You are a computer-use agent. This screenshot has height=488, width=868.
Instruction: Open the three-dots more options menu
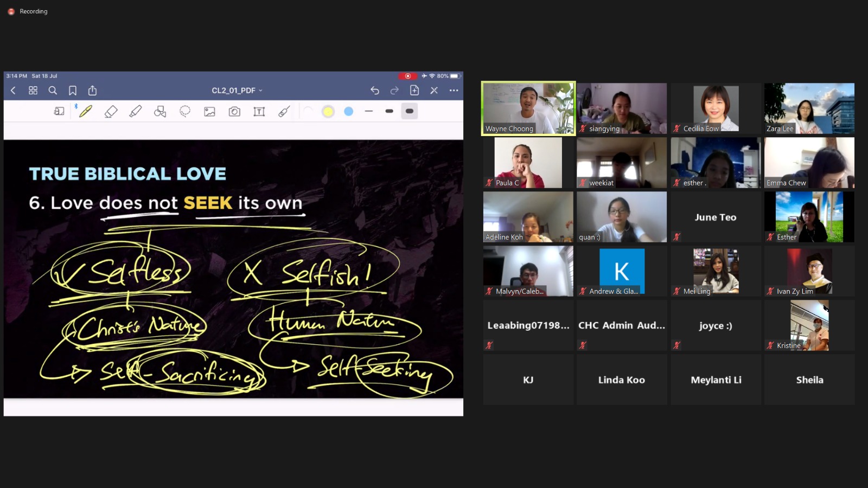click(454, 91)
